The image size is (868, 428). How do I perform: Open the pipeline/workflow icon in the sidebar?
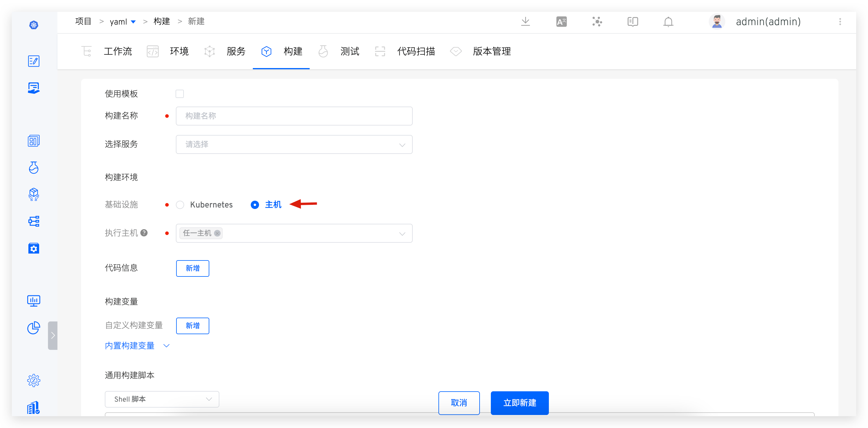pos(34,221)
